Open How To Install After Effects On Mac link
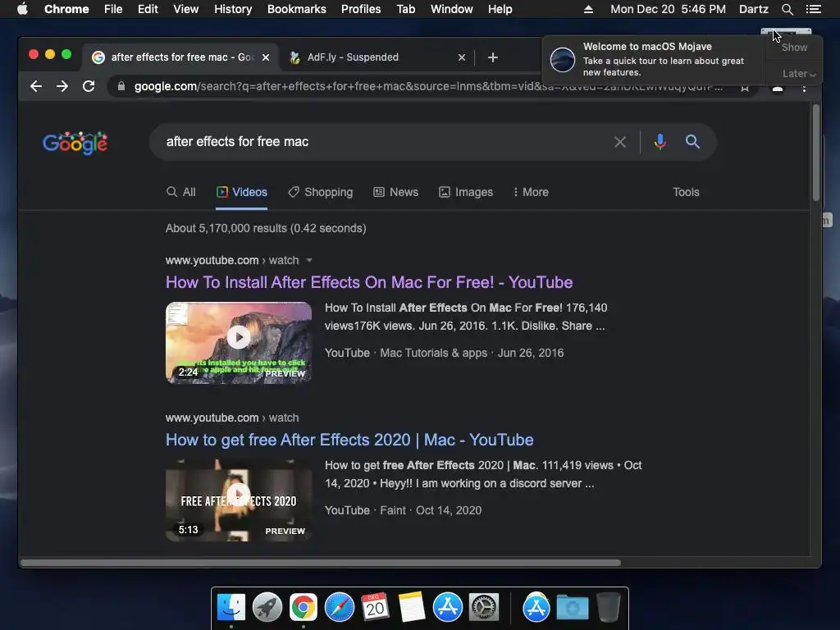Screen dimensions: 840x630 click(369, 282)
